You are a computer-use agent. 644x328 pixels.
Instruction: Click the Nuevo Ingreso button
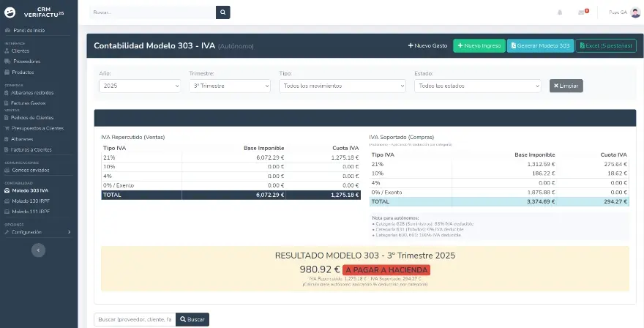479,45
